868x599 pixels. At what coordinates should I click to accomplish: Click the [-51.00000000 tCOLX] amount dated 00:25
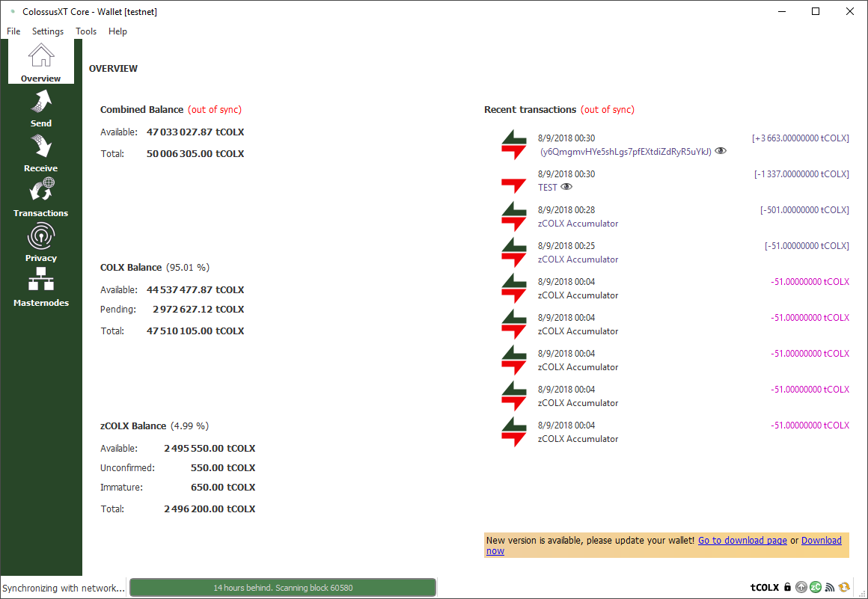[x=807, y=246]
